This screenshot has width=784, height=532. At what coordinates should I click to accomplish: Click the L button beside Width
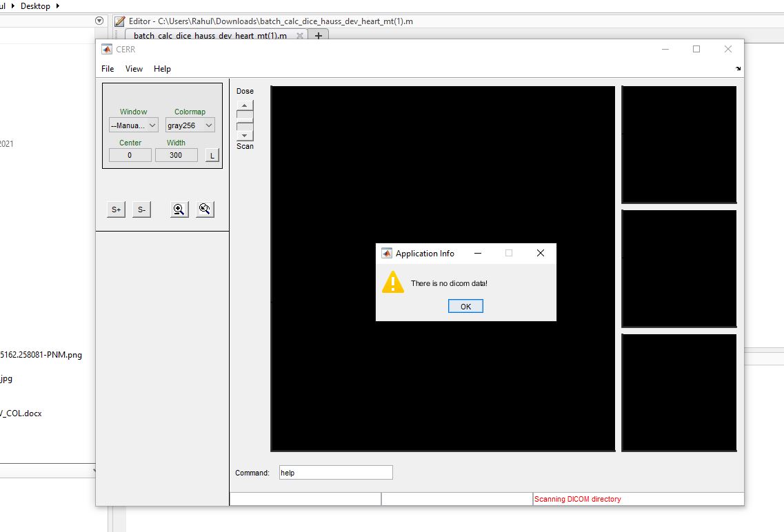point(212,155)
